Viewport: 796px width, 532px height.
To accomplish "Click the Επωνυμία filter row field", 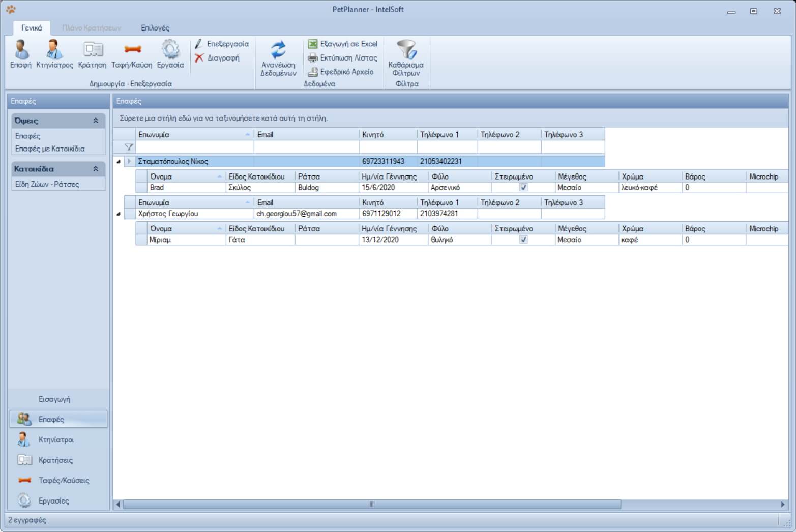I will click(195, 147).
